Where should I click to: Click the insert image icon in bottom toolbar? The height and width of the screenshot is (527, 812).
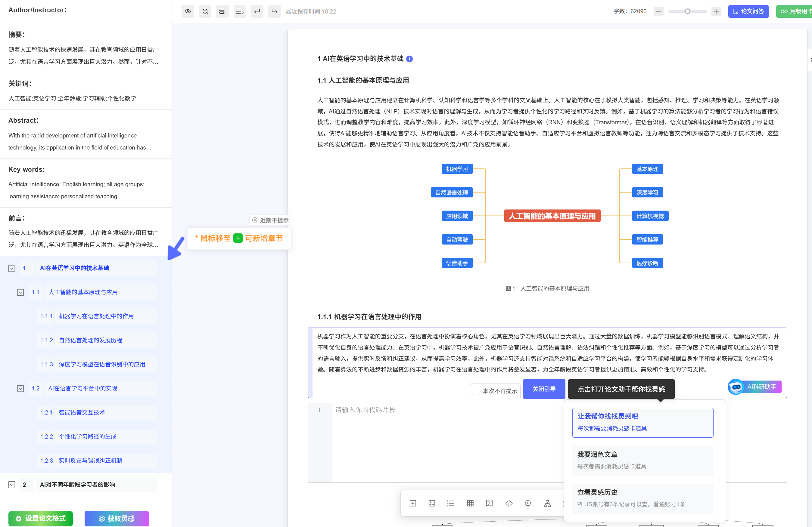[431, 504]
